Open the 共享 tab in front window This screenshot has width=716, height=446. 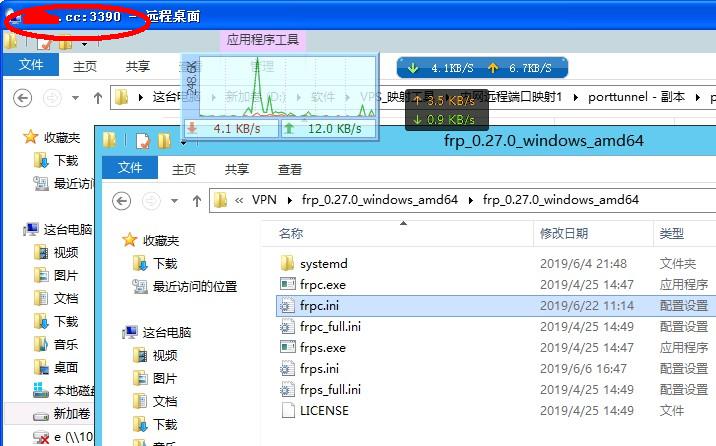tap(237, 169)
